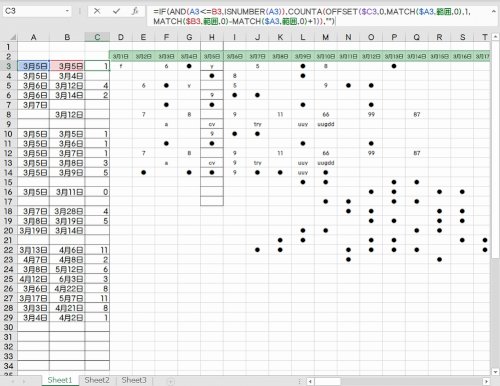Select column H header
The width and height of the screenshot is (500, 386).
click(x=212, y=37)
